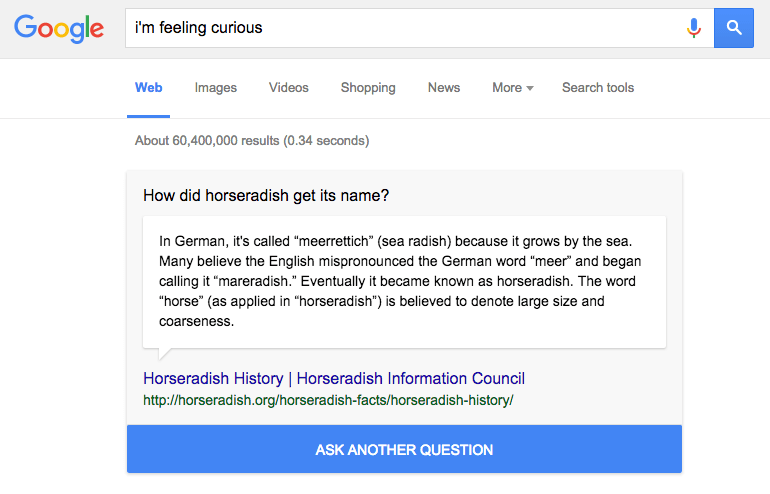
Task: Open the Videos results tab
Action: coord(289,87)
